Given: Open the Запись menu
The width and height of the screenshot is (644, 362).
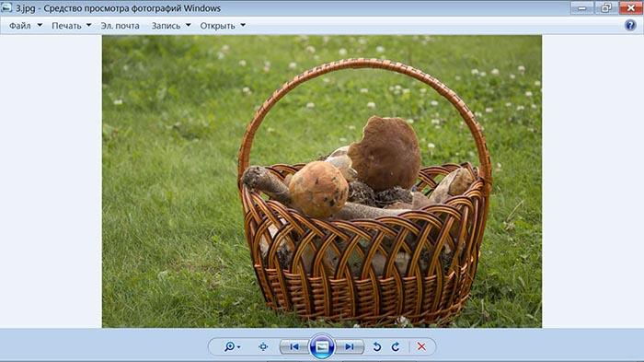Looking at the screenshot, I should (x=166, y=26).
